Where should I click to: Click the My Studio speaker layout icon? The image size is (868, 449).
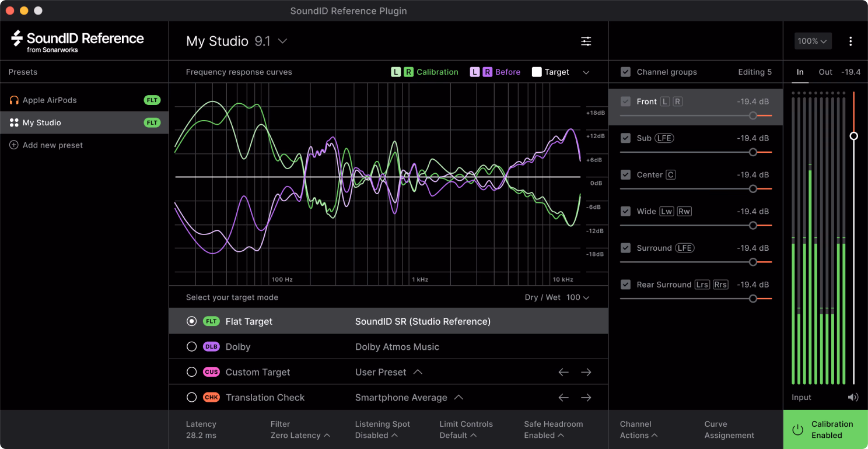14,122
